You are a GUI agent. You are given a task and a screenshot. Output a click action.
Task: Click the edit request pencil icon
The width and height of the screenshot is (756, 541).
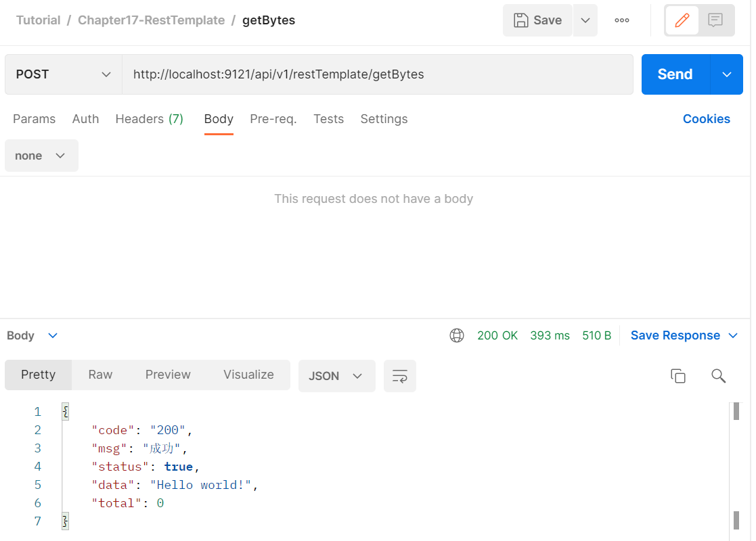click(682, 20)
